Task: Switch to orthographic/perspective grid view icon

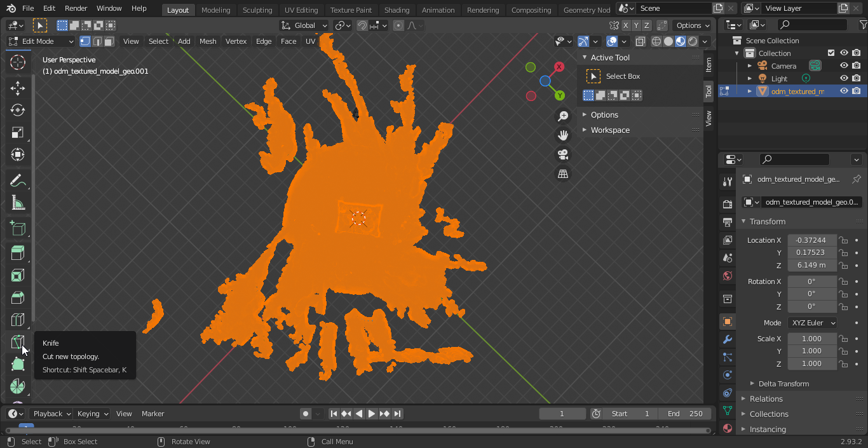Action: pos(563,173)
